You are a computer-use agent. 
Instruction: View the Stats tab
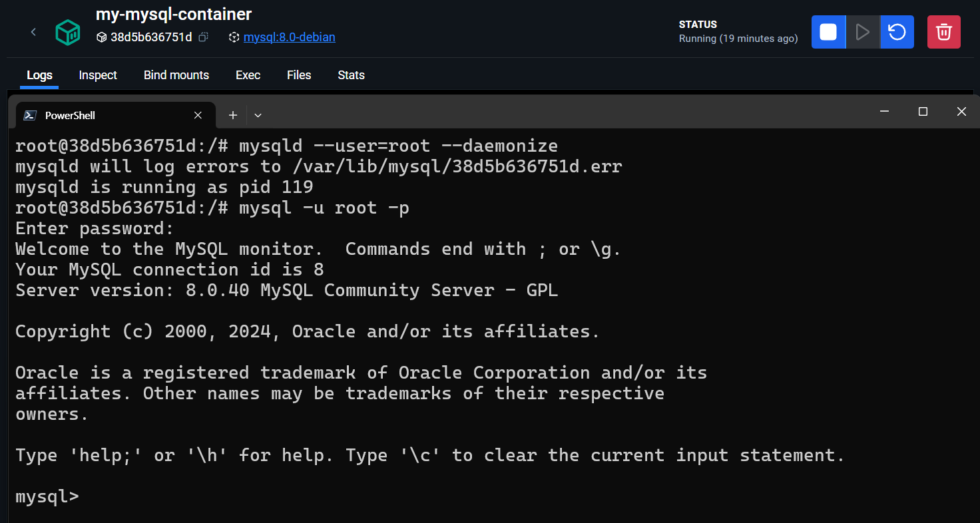[351, 75]
